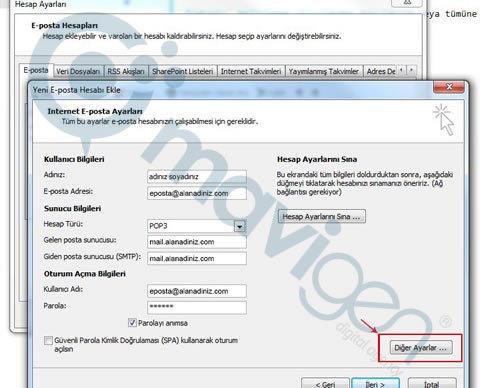Close the Yeni E-posta Hesabı Ekle dialog

pyautogui.click(x=449, y=87)
